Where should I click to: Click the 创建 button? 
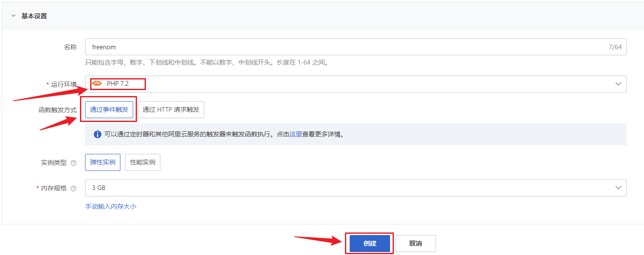(x=370, y=244)
